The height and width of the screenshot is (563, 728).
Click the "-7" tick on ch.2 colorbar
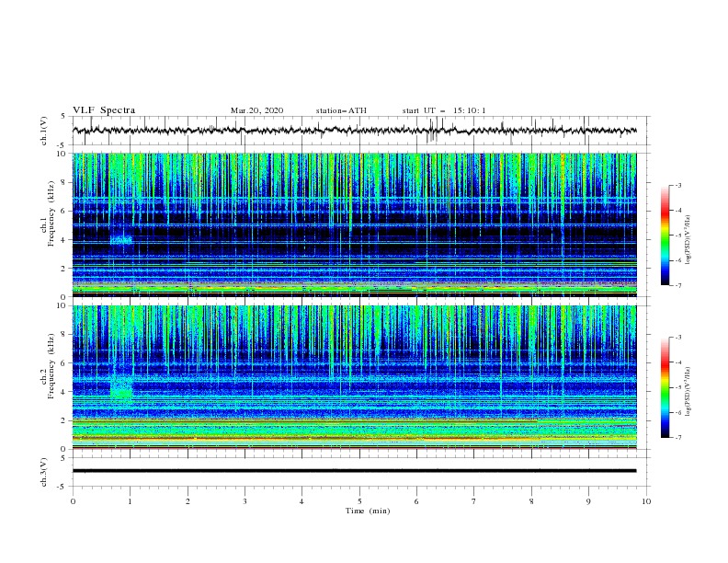tap(677, 437)
